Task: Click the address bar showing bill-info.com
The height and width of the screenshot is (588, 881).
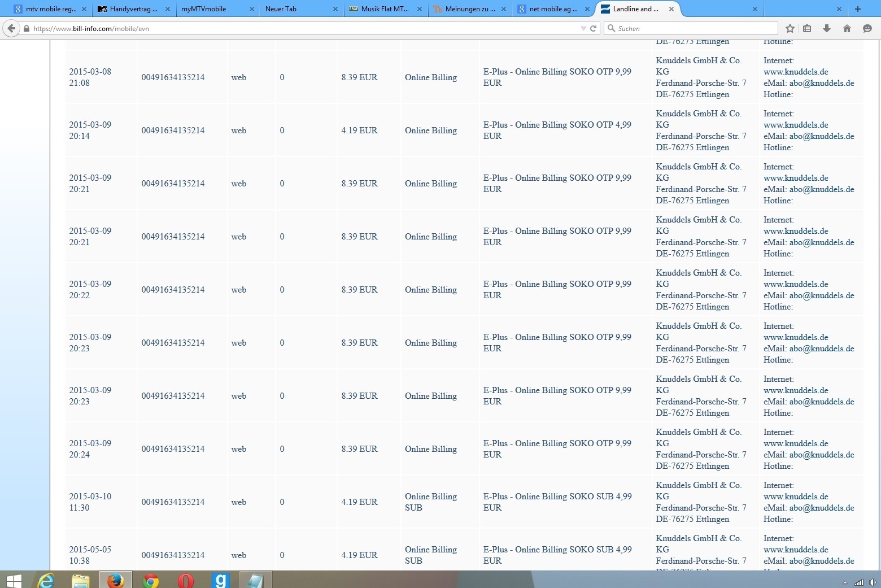Action: pyautogui.click(x=305, y=28)
